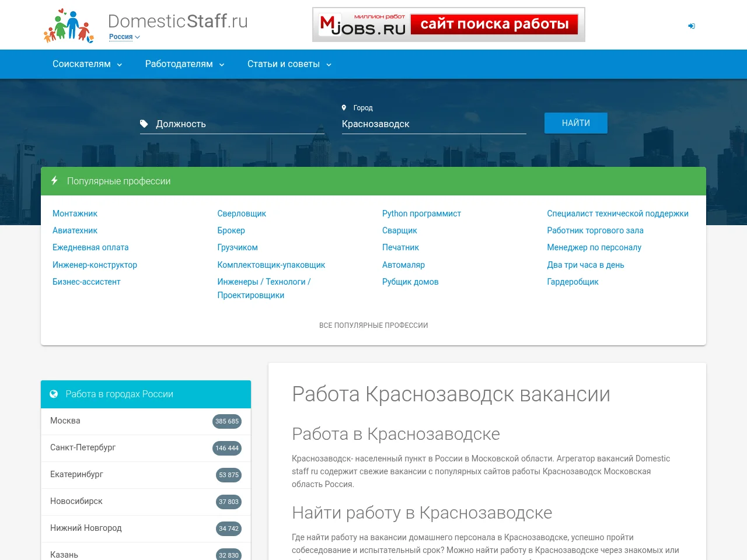This screenshot has width=747, height=560.
Task: Open the Монтажник profession link
Action: 75,213
